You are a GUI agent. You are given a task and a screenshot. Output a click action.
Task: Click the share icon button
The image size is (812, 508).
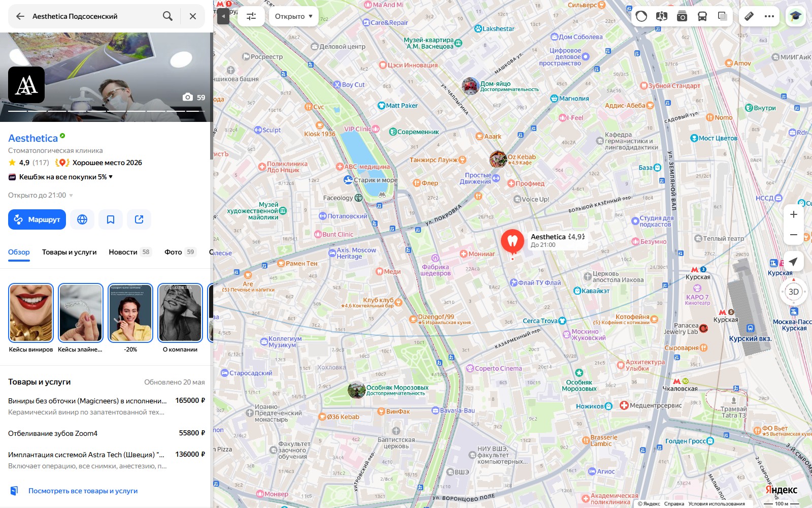point(139,219)
